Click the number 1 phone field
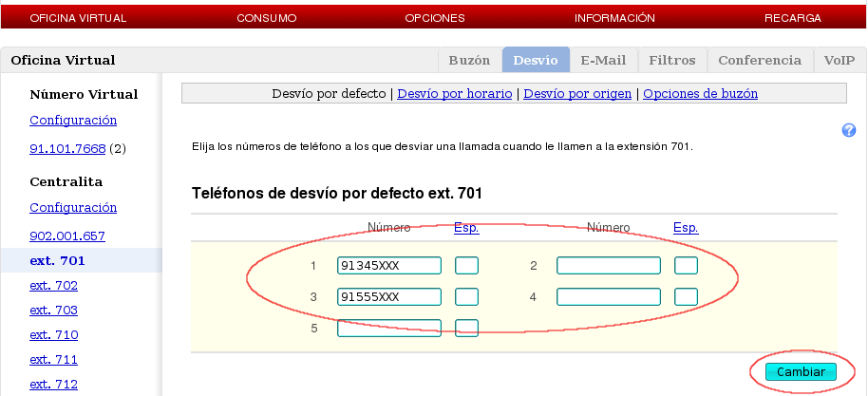 389,265
